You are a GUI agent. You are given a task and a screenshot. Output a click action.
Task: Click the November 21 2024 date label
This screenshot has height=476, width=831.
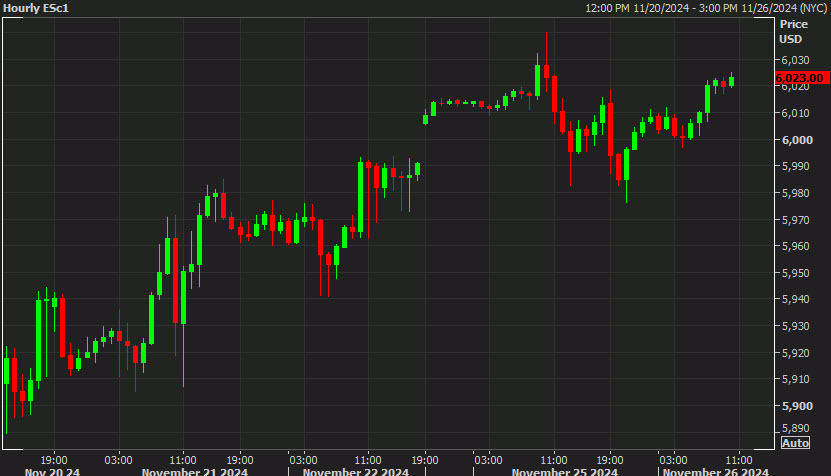pyautogui.click(x=195, y=471)
